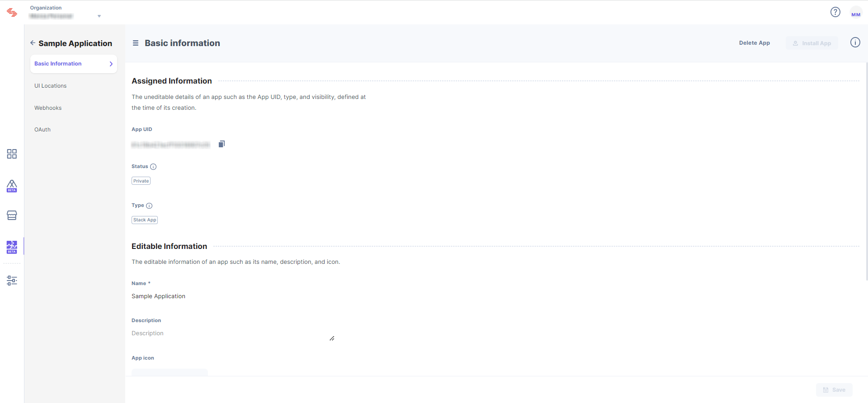This screenshot has height=403, width=868.
Task: Click the chevron on Basic Information item
Action: [x=111, y=64]
